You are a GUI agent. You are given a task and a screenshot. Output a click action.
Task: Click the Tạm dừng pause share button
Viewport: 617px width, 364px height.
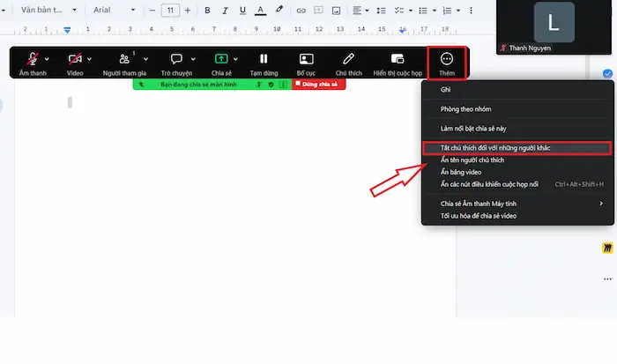click(264, 59)
